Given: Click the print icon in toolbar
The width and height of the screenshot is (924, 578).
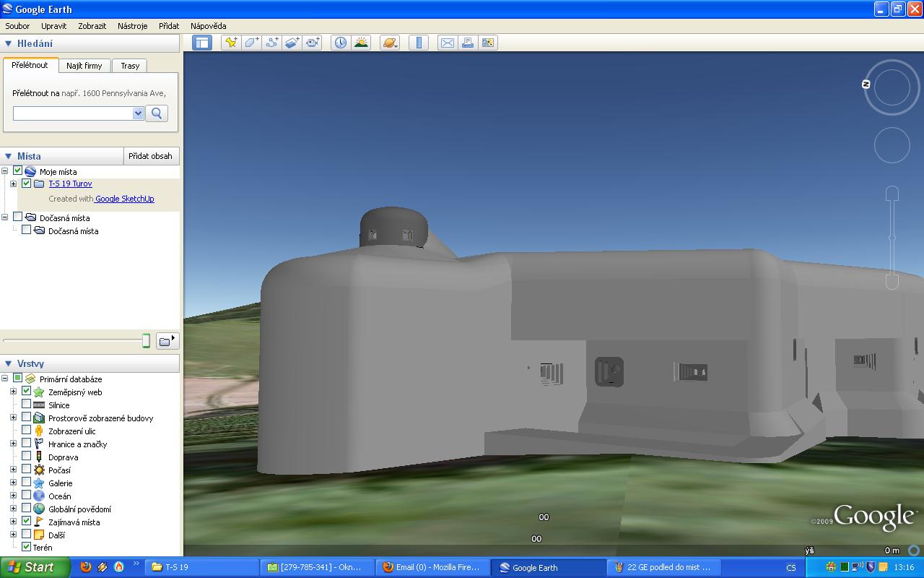Looking at the screenshot, I should click(x=468, y=43).
